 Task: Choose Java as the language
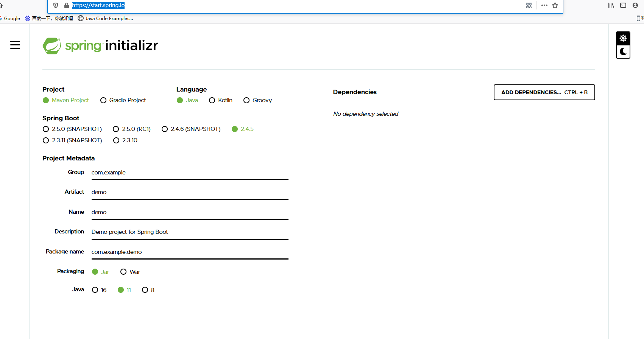tap(187, 100)
